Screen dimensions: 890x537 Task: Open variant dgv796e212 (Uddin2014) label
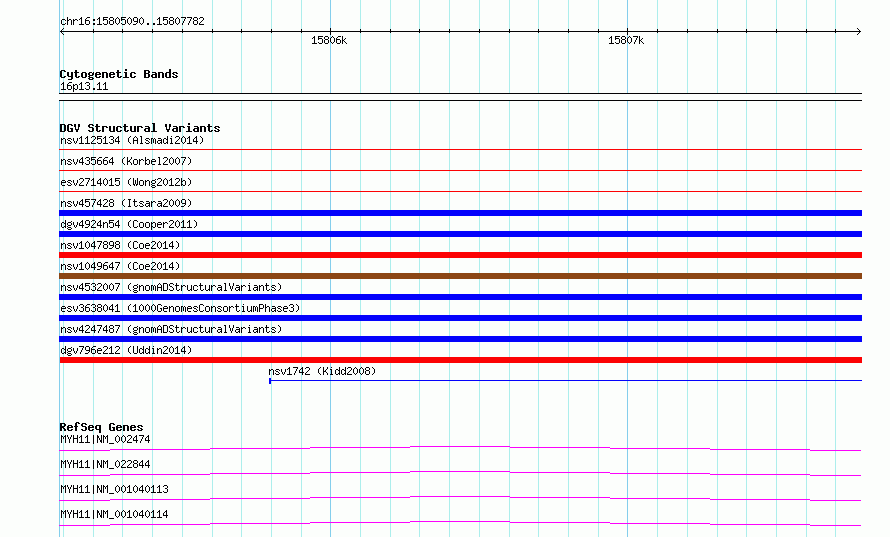pos(126,350)
